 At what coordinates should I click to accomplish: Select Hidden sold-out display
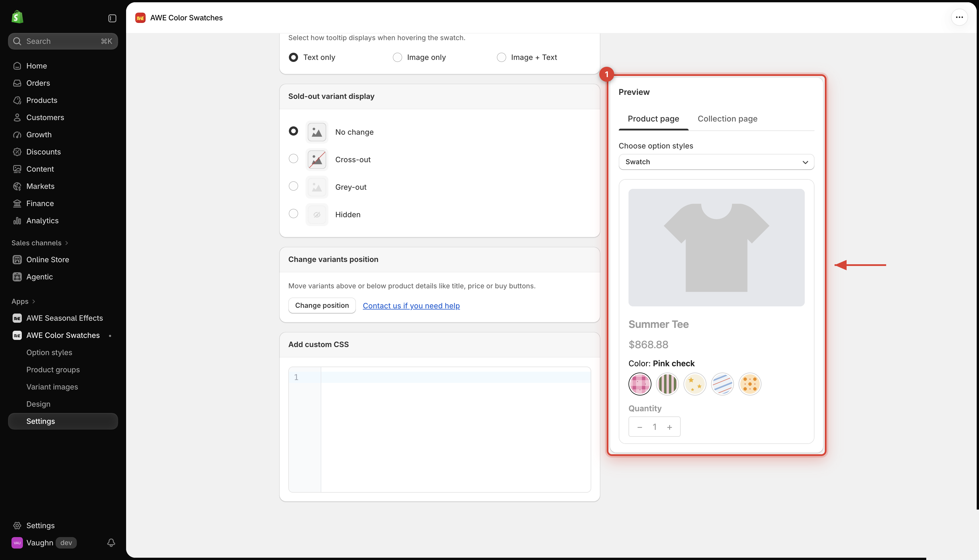tap(293, 214)
